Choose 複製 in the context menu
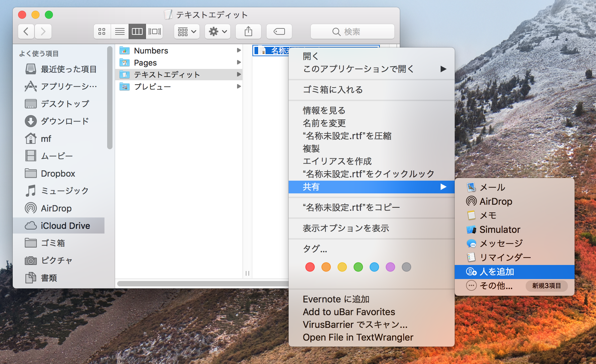Viewport: 596px width, 364px height. coord(372,149)
